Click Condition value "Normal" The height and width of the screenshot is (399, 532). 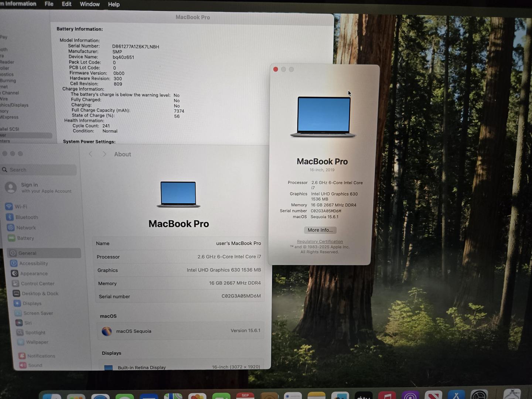tap(110, 131)
